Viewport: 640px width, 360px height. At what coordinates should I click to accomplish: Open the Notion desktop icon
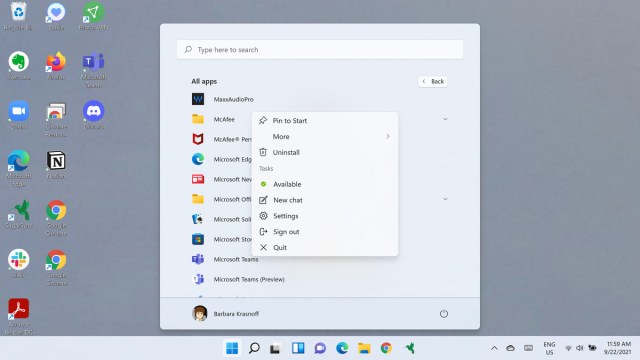[x=56, y=165]
